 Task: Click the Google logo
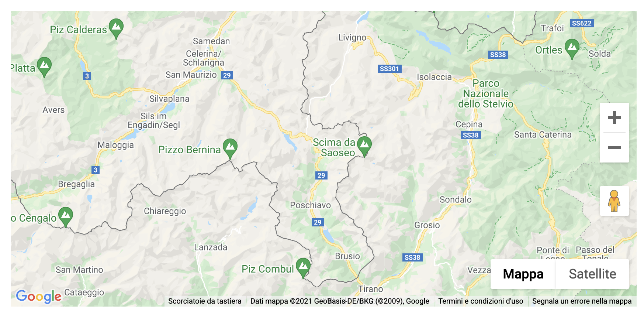39,296
